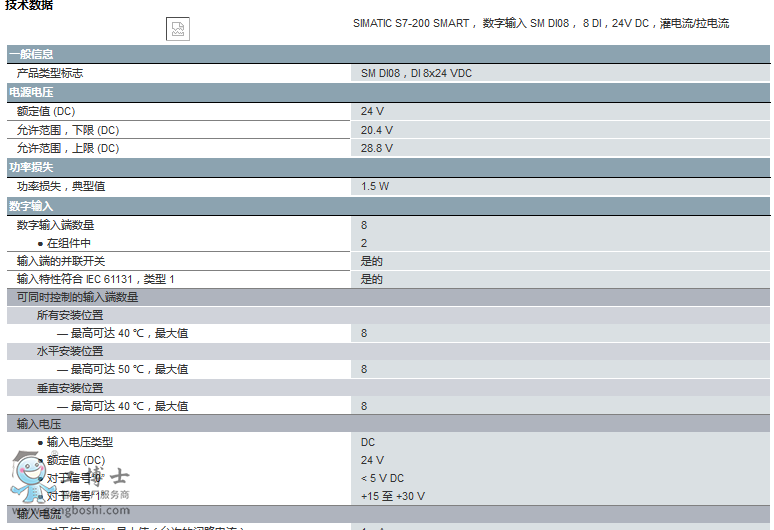Screen dimensions: 774x530
Task: Click the +15 至 +30 V signal value
Action: click(393, 496)
